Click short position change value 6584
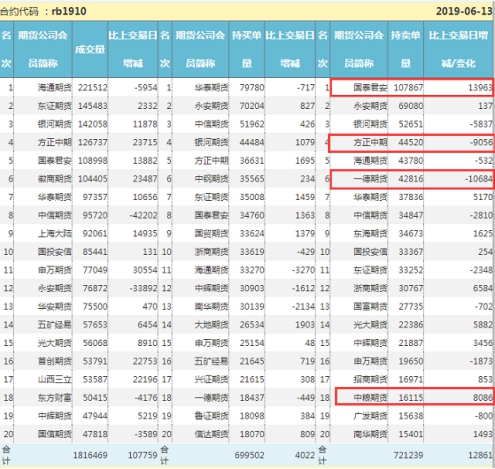Image resolution: width=495 pixels, height=469 pixels. pos(483,288)
